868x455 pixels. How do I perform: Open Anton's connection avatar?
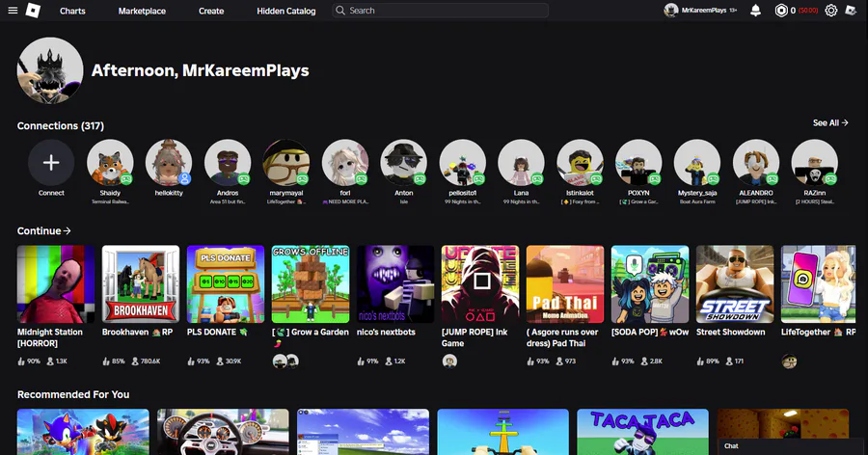(x=403, y=162)
